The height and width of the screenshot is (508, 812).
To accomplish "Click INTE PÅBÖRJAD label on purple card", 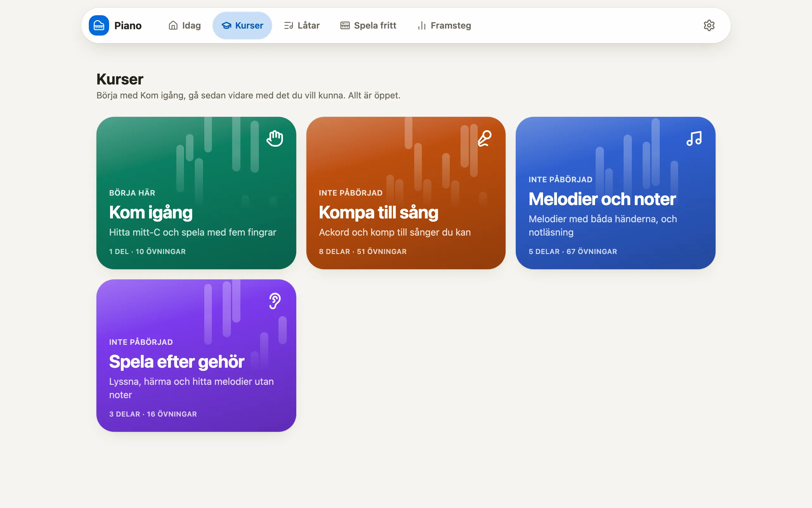I will coord(141,342).
